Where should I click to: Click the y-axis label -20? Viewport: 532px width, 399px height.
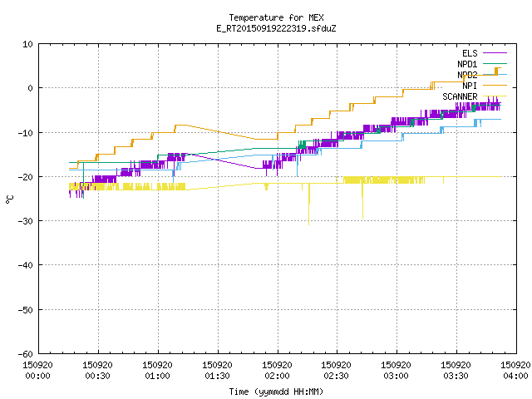(26, 177)
